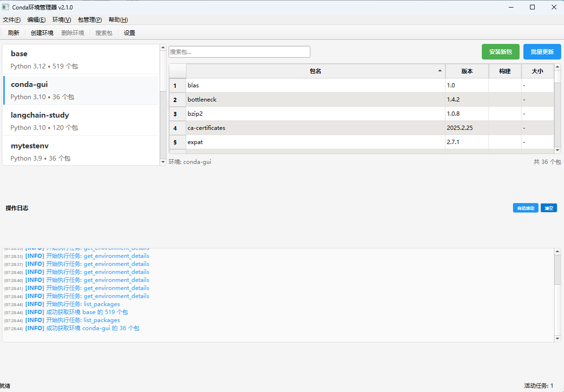Click package table scrollbar up arrow

557,67
